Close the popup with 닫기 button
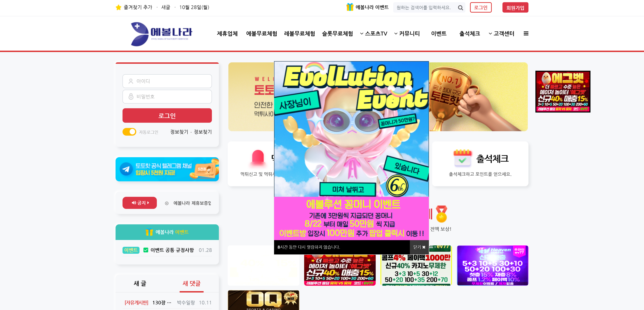This screenshot has height=310, width=644. coord(419,247)
